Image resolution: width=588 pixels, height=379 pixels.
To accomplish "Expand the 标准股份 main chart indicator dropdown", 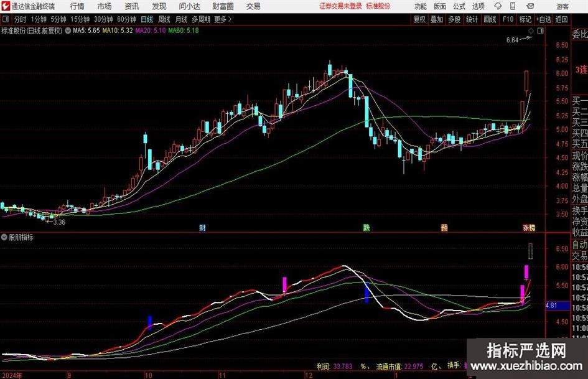I will tap(68, 30).
